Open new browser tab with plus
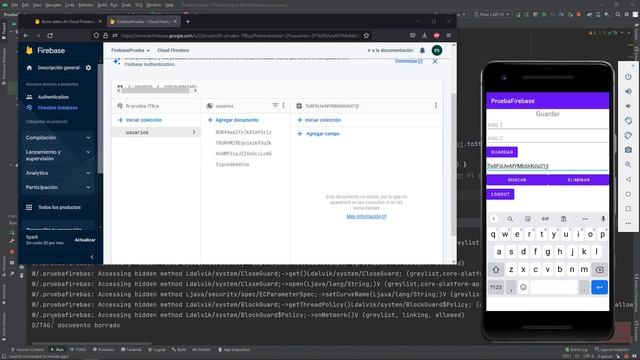 tap(188, 21)
